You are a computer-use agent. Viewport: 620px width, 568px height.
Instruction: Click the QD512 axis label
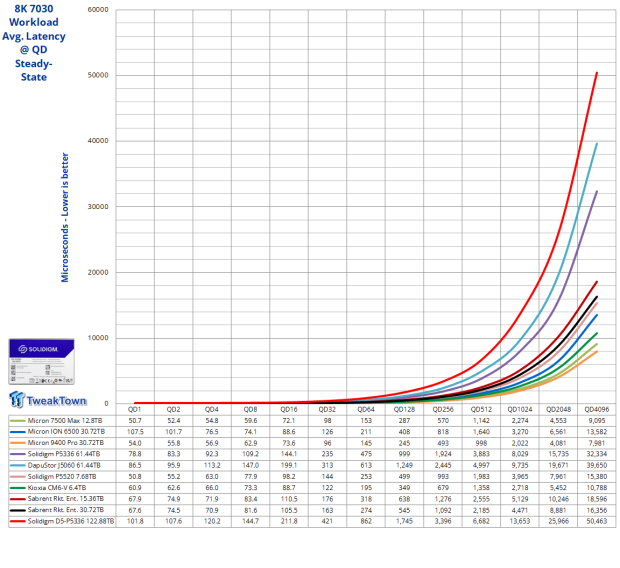481,409
